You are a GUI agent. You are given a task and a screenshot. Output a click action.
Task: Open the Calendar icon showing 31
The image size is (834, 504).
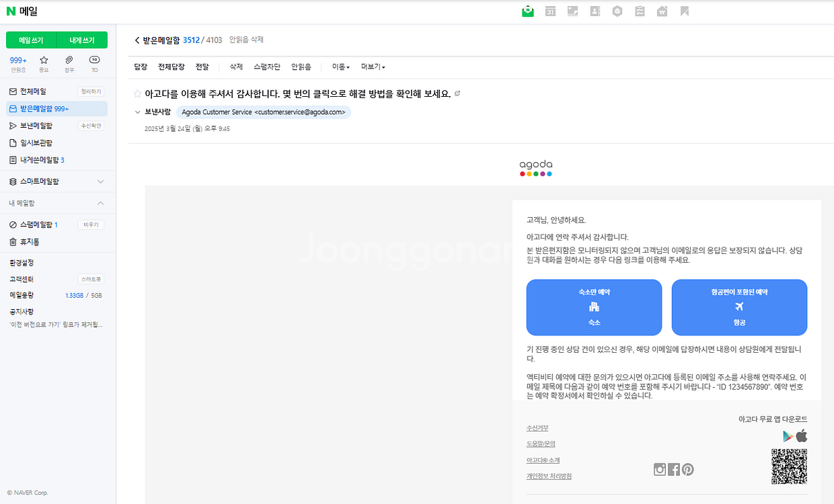(550, 11)
